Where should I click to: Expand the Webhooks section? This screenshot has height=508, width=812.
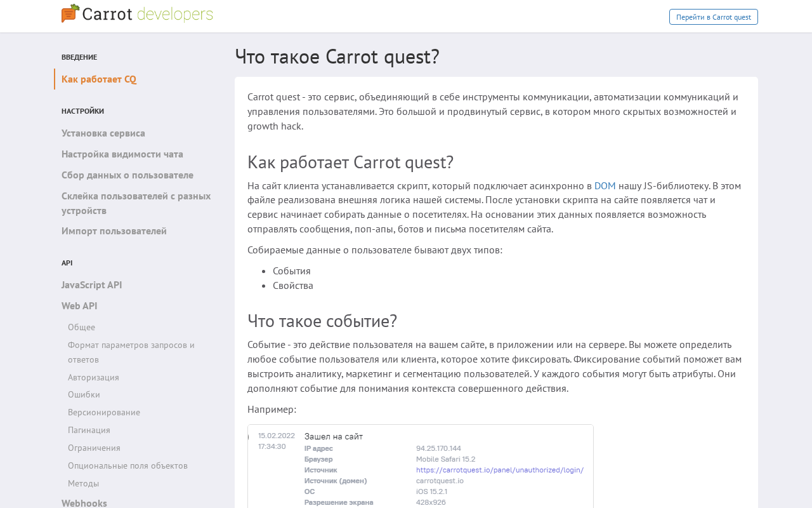click(x=84, y=503)
